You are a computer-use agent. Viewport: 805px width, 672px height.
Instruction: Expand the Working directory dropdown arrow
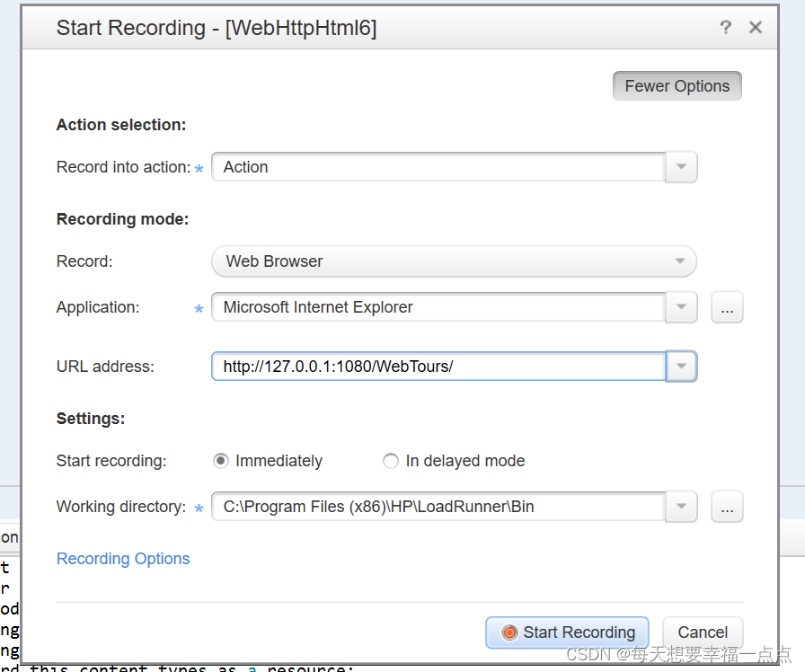point(681,507)
